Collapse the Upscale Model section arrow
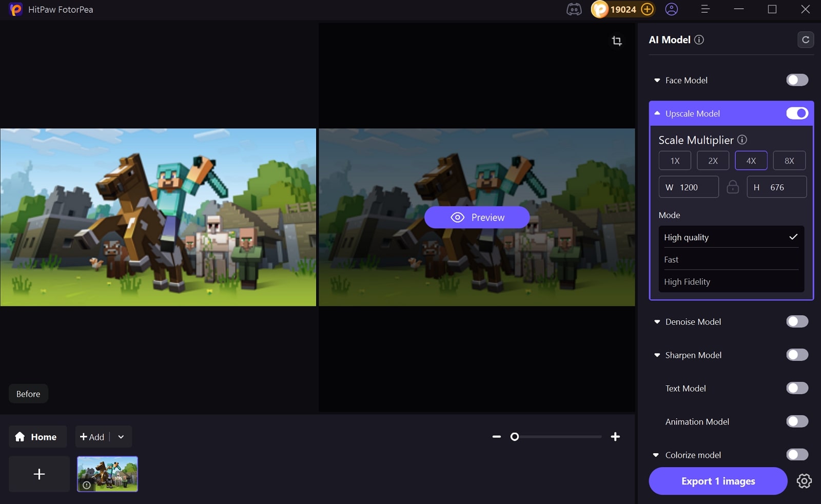Screen dimensions: 821x504 (x=657, y=113)
